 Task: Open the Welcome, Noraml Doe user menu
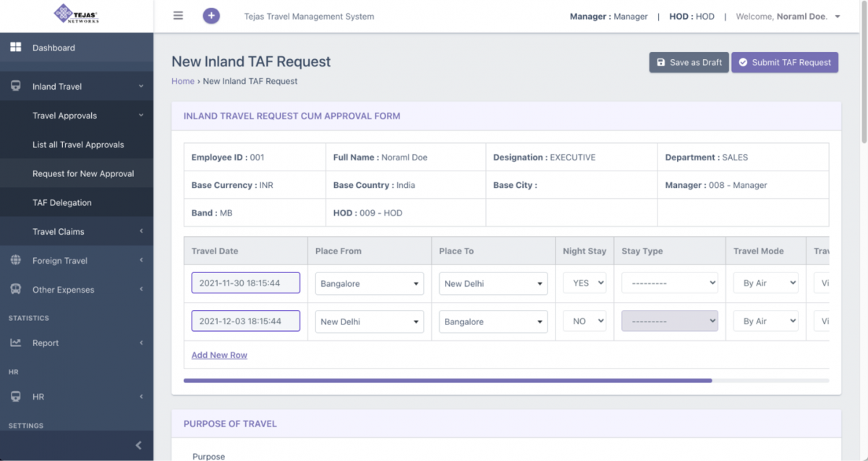pos(788,16)
